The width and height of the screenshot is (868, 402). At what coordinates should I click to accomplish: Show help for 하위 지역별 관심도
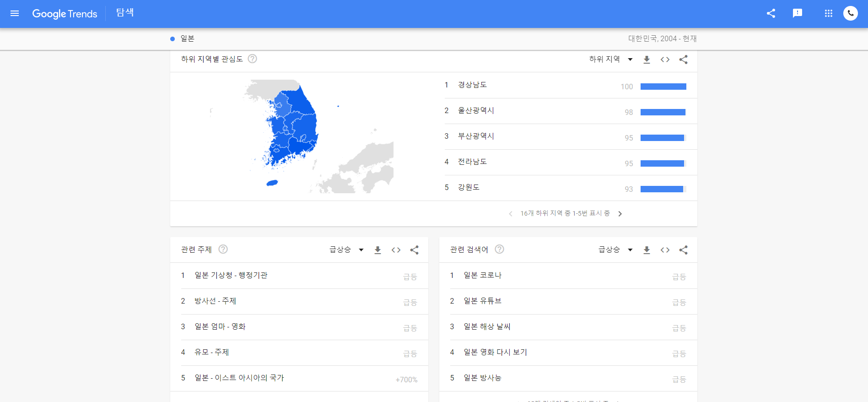252,59
